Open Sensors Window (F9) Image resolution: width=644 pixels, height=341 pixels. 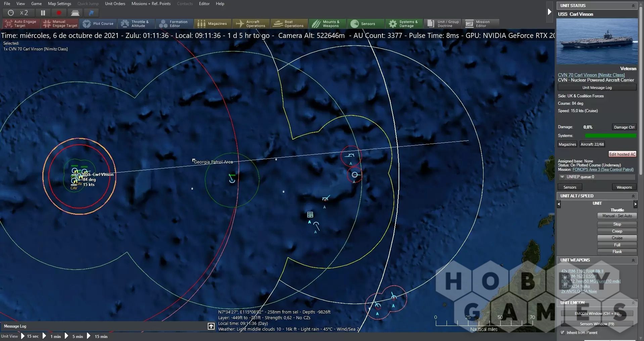pos(597,324)
